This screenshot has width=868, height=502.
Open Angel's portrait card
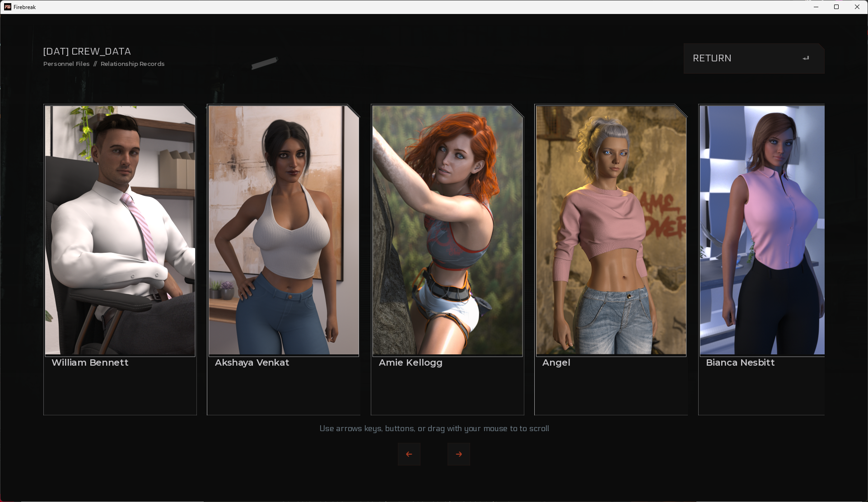(611, 260)
